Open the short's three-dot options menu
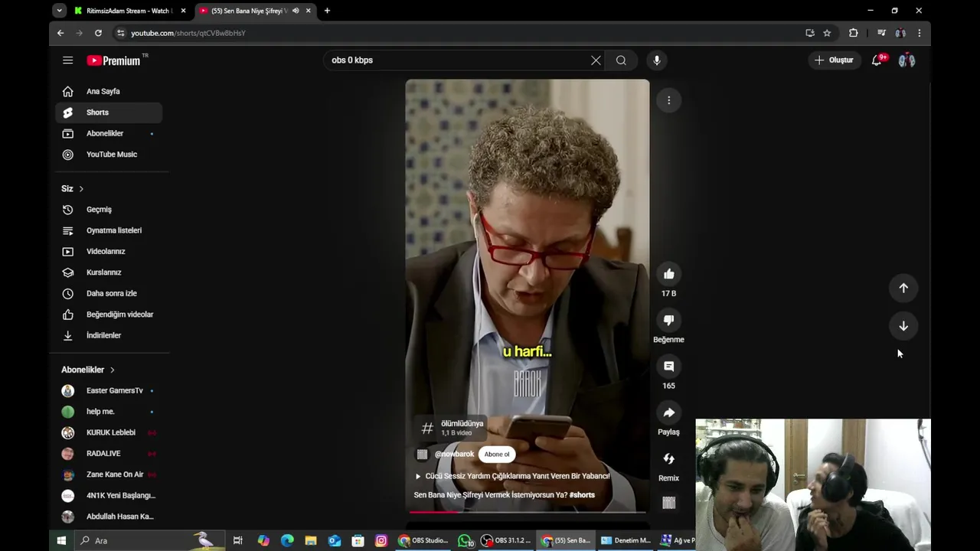The width and height of the screenshot is (980, 551). (668, 100)
